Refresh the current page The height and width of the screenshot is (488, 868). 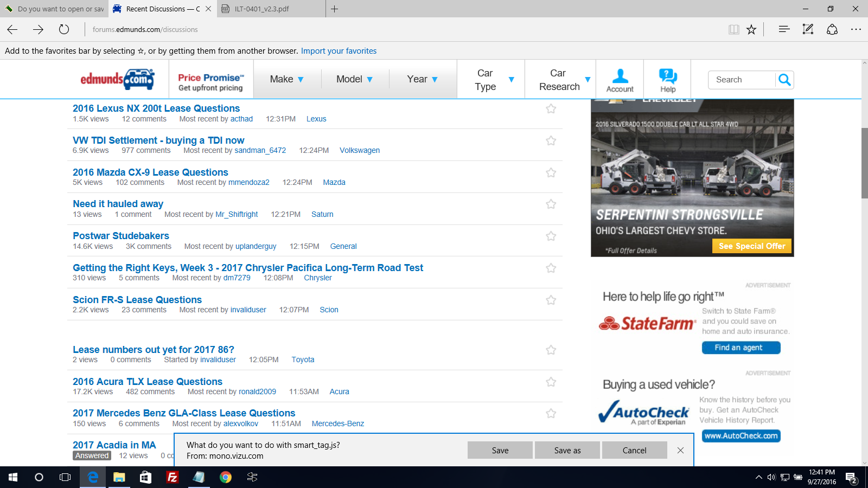(x=64, y=29)
